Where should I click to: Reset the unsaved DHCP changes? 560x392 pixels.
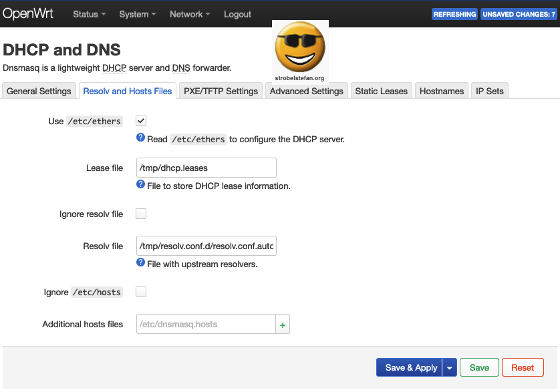[x=523, y=367]
